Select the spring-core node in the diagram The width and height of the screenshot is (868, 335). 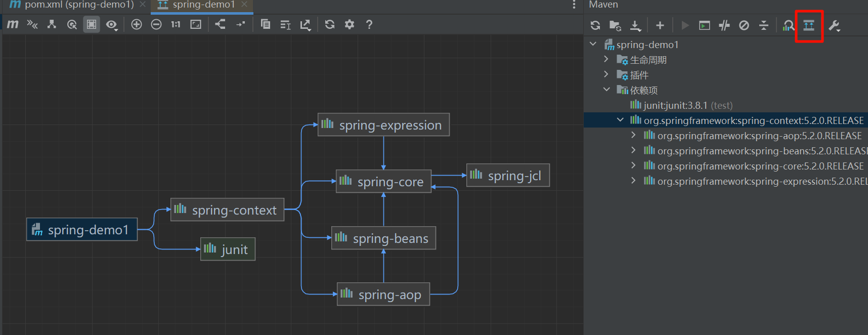(384, 182)
